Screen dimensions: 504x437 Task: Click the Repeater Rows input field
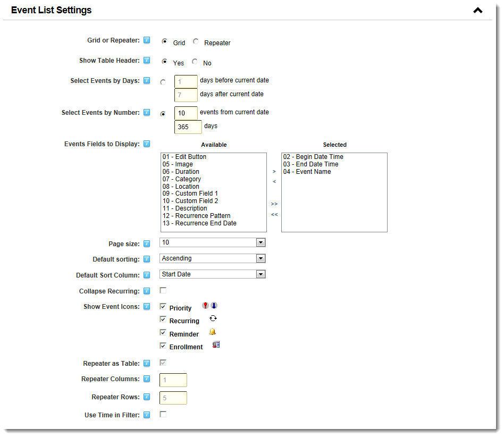(x=173, y=397)
